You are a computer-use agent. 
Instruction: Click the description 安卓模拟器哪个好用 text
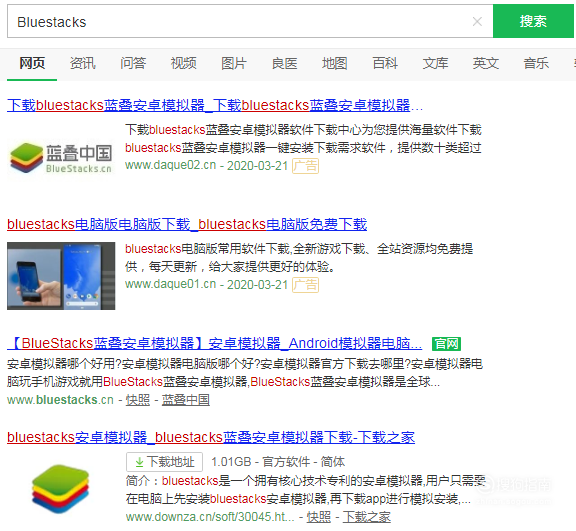coord(245,373)
